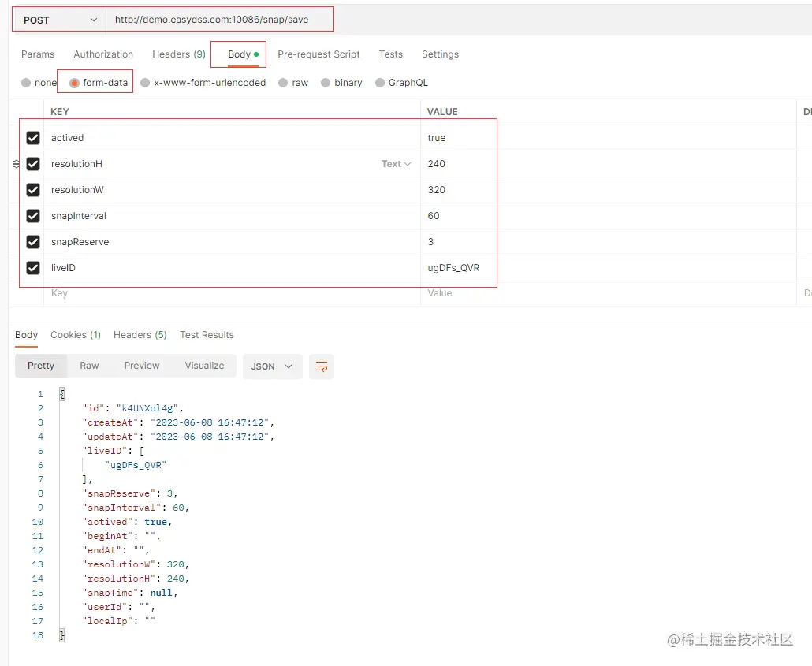The image size is (812, 666).
Task: Open the Cookies (1) response tab
Action: 76,335
